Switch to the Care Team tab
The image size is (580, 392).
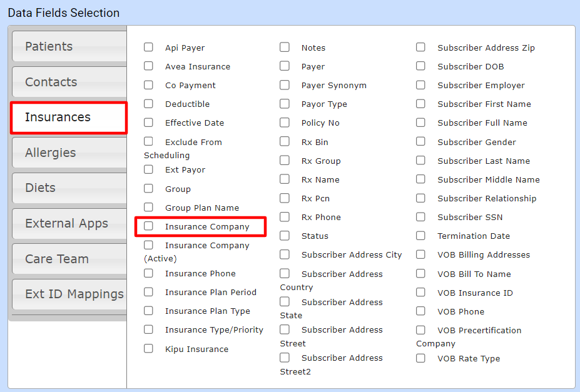(x=69, y=259)
